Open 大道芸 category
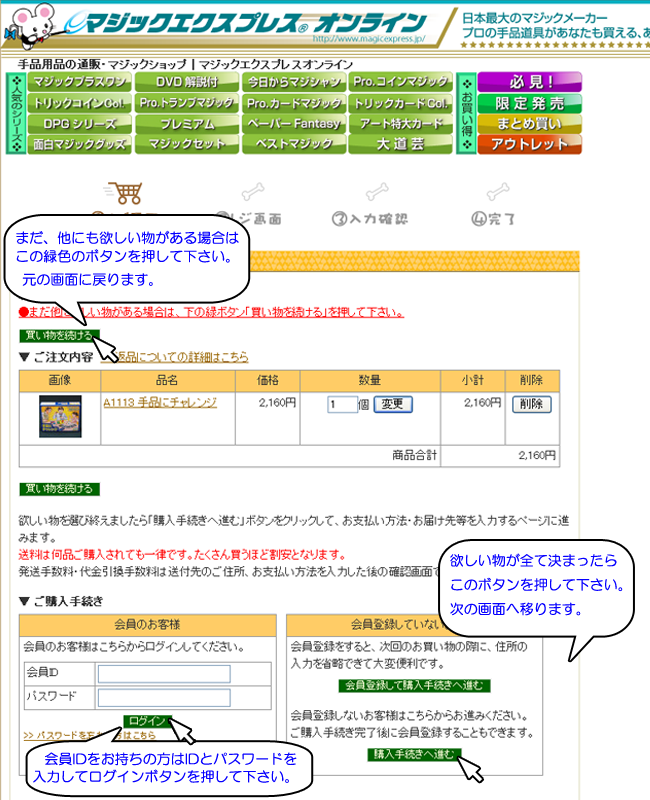Screen dimensions: 650x800 (x=401, y=144)
